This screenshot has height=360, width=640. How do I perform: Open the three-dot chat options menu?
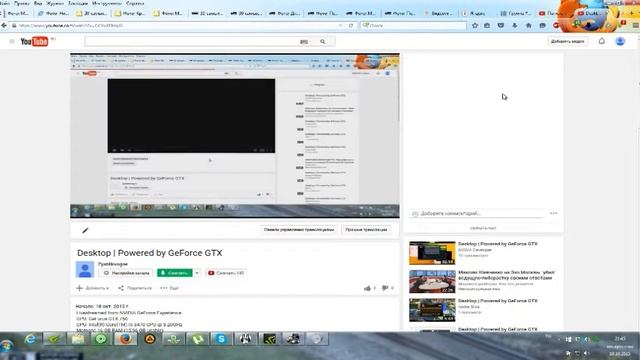coord(553,213)
